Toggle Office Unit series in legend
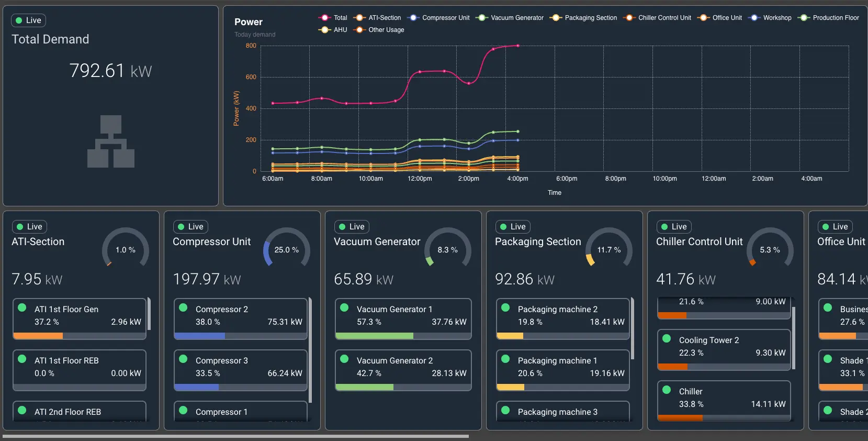 point(720,18)
